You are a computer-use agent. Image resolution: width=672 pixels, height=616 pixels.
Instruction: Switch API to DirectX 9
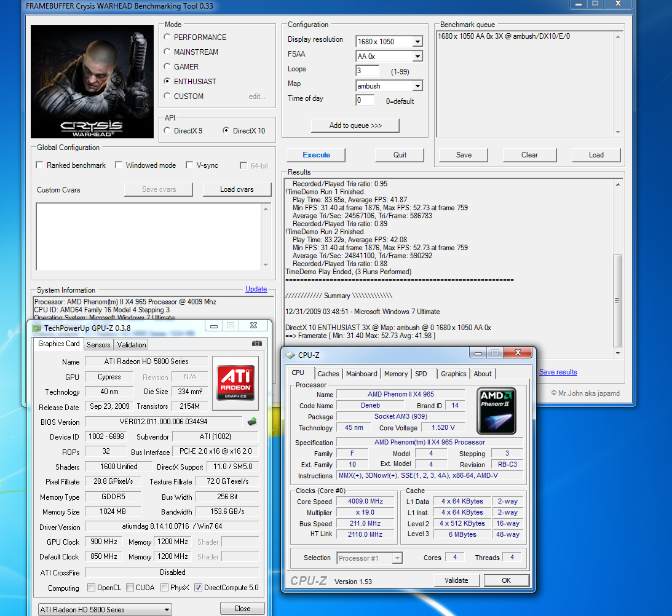(167, 130)
